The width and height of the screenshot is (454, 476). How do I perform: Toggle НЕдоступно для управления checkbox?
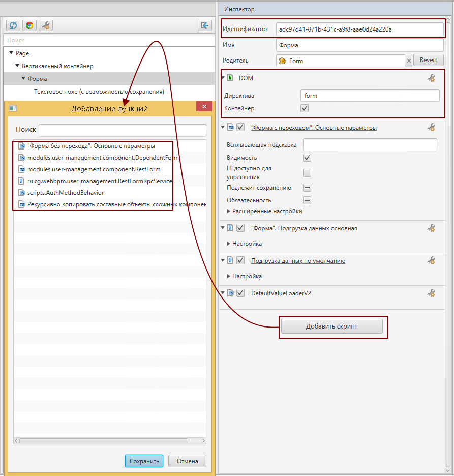[307, 173]
